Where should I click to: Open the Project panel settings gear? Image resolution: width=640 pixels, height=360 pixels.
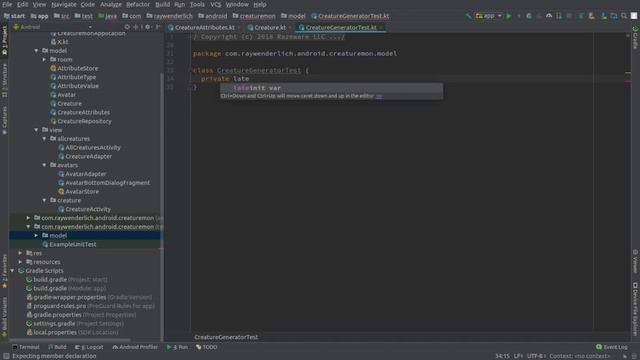(148, 27)
